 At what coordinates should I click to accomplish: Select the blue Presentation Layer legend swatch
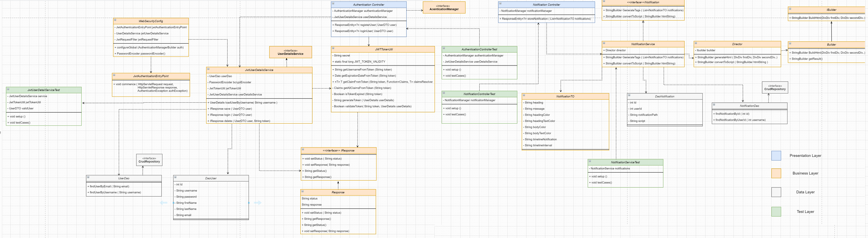pyautogui.click(x=776, y=156)
